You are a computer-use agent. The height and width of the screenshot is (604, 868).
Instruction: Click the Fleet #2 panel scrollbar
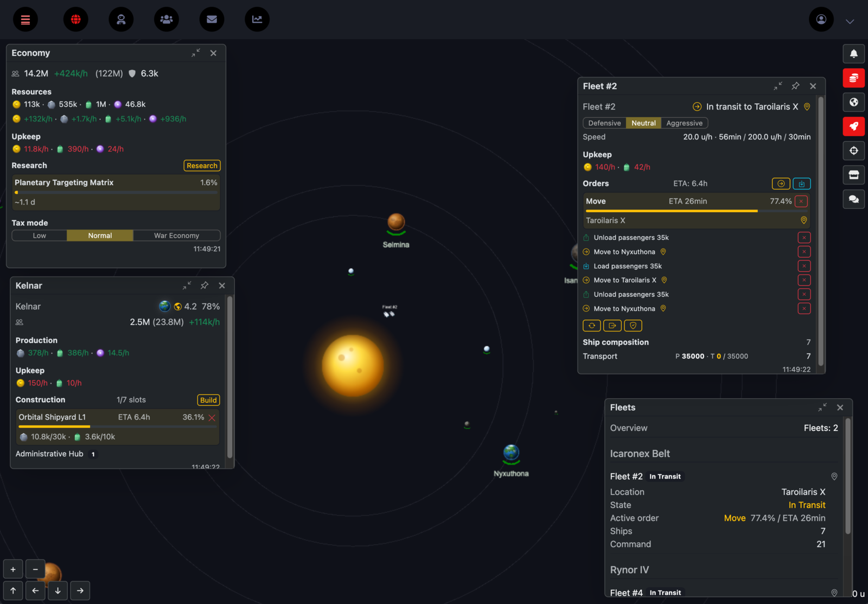(821, 231)
